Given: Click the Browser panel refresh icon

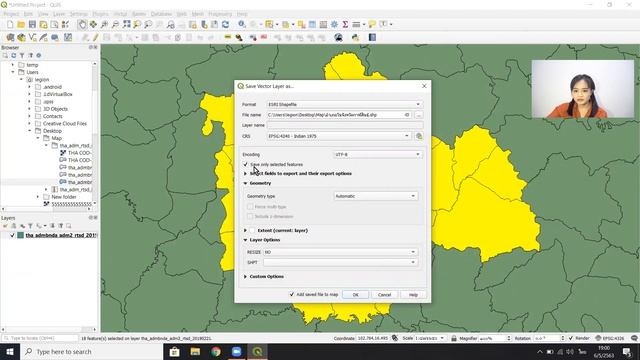Looking at the screenshot, I should click(x=13, y=56).
